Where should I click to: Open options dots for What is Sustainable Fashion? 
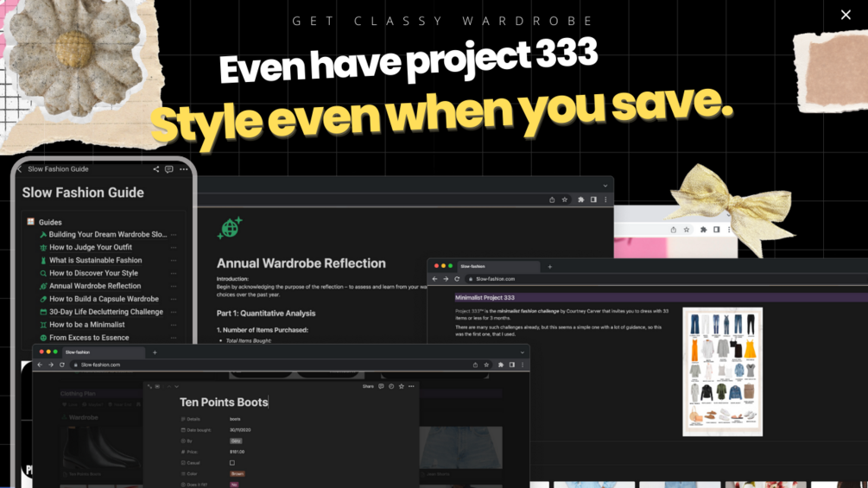[174, 260]
